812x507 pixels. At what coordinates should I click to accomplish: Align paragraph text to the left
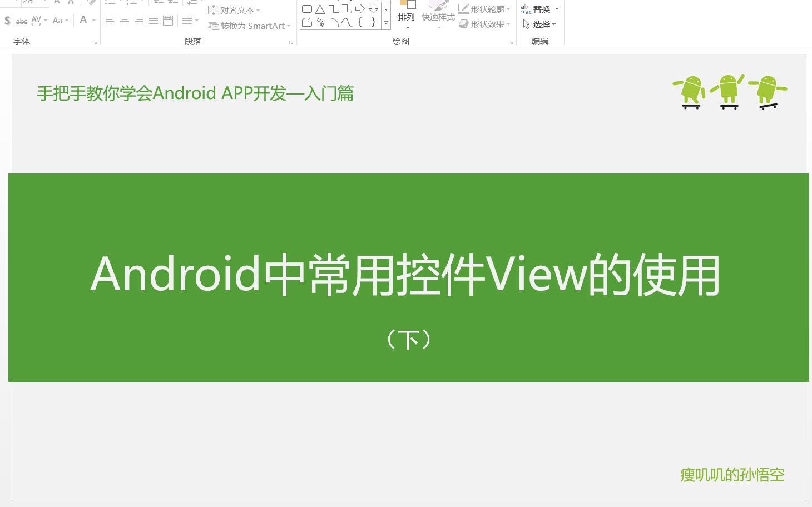pyautogui.click(x=110, y=21)
